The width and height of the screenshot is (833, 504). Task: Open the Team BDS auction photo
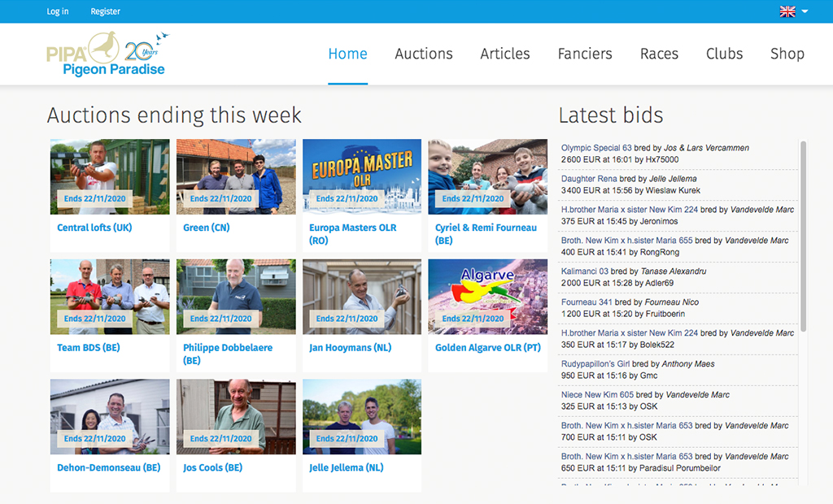point(110,297)
